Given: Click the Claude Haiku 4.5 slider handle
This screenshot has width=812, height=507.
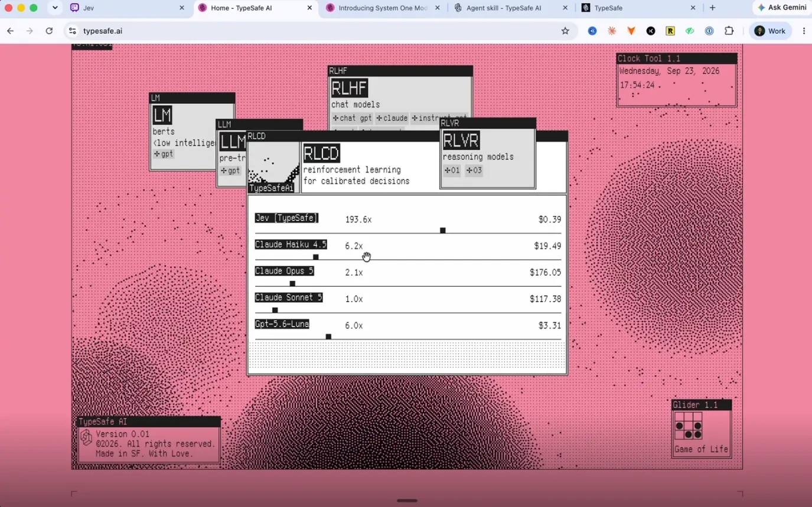Looking at the screenshot, I should point(316,257).
